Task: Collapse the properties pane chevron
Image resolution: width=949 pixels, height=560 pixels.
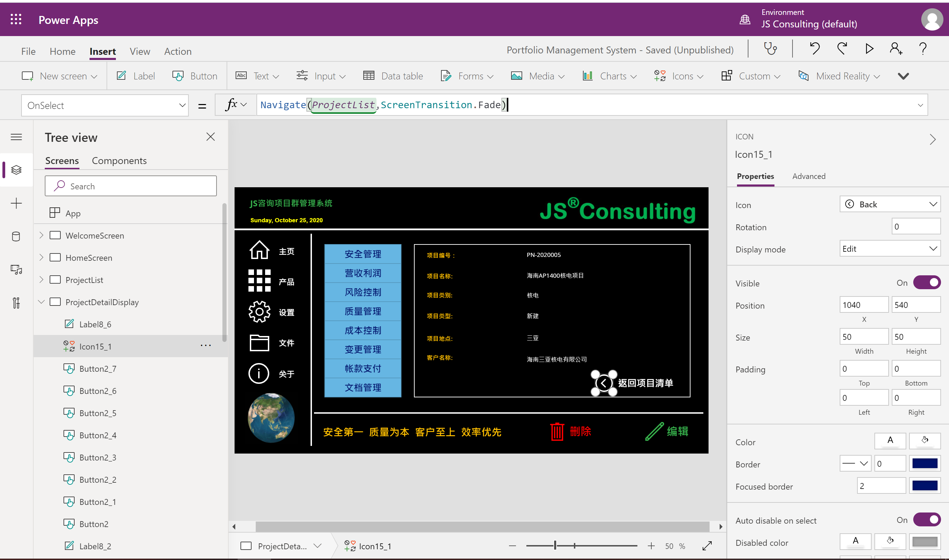Action: click(x=932, y=140)
